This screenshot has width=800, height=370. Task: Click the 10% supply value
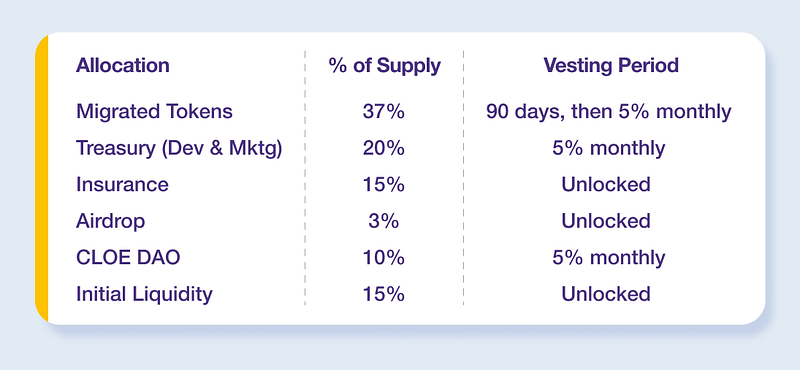(x=384, y=258)
